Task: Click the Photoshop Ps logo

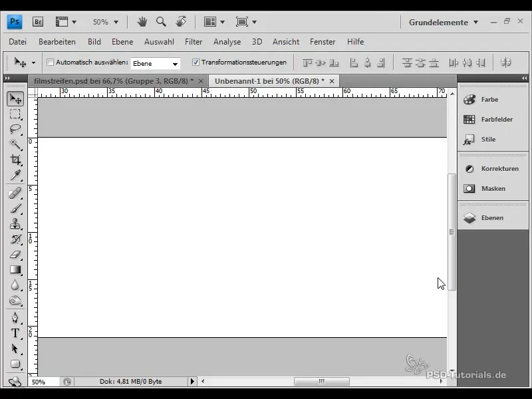Action: pyautogui.click(x=15, y=22)
